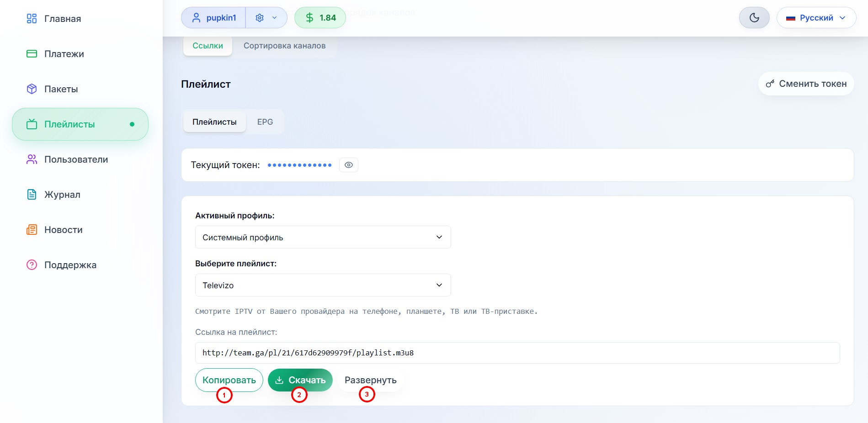Reveal the current token with eye icon

348,165
